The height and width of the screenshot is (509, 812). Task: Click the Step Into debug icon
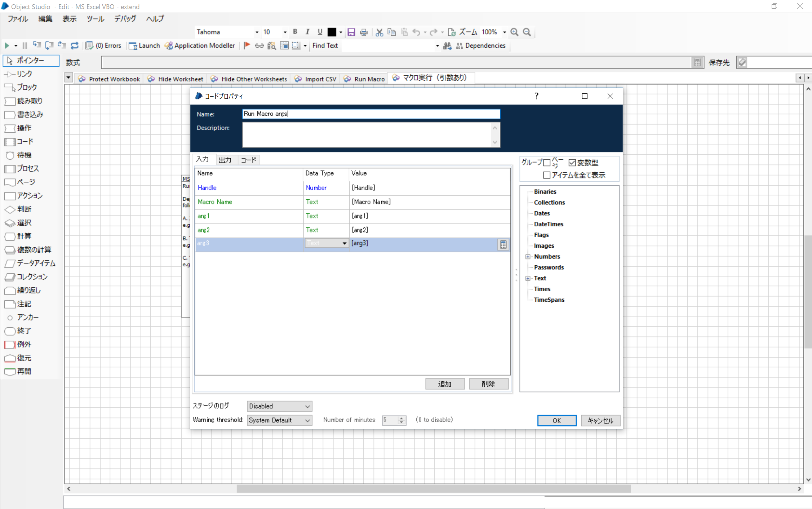37,45
